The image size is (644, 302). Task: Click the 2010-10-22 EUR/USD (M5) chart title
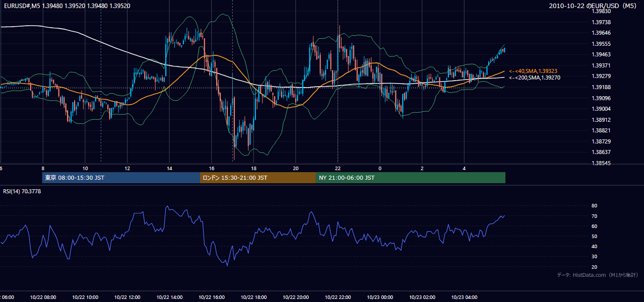(594, 6)
